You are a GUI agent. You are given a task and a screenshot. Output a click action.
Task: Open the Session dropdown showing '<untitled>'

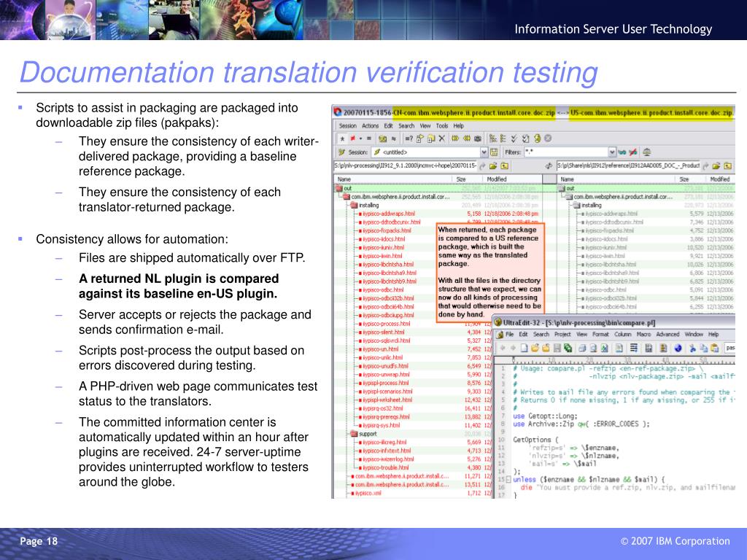coord(484,152)
